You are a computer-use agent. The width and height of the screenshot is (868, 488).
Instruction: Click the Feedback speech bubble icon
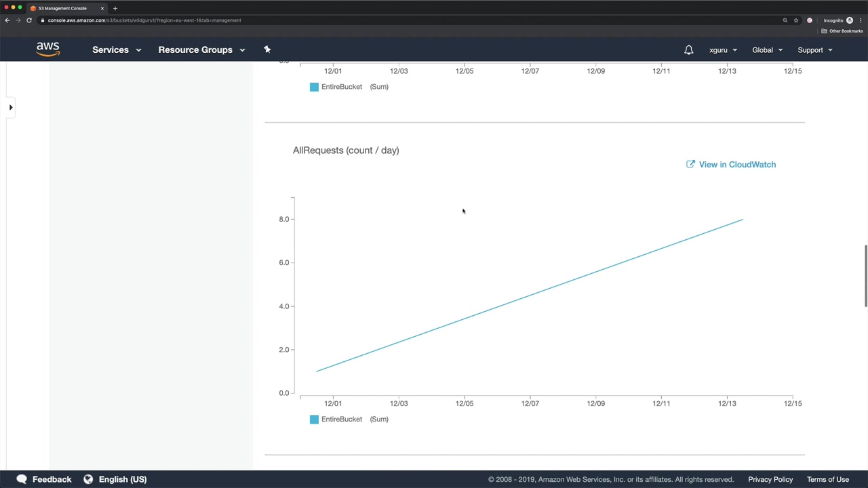pos(22,479)
